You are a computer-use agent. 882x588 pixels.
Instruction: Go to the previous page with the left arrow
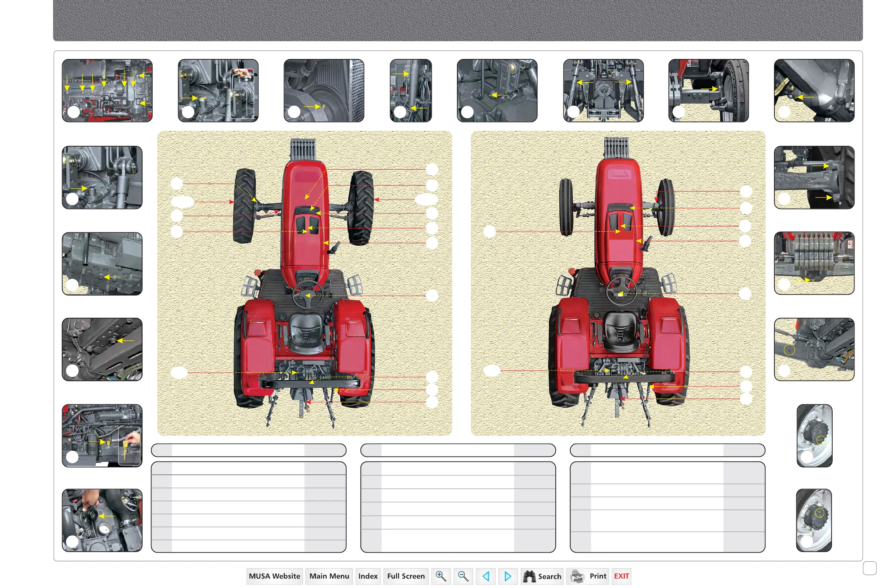(486, 576)
